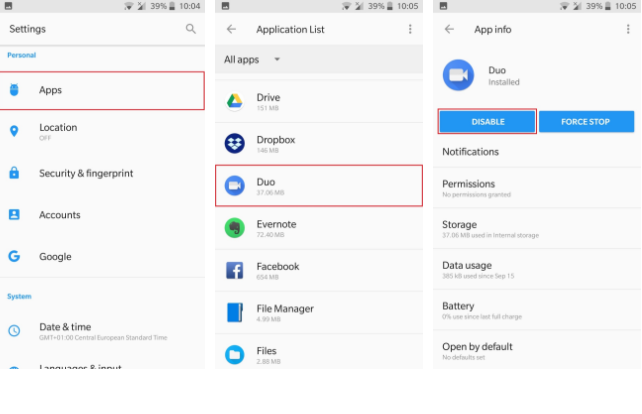Open Application List overflow menu
Screen dimensions: 642x414
[x=410, y=29]
